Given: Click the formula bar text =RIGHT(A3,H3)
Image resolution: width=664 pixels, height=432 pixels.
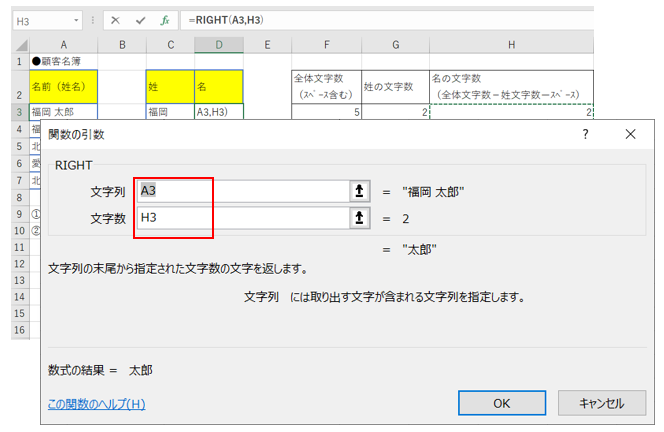Looking at the screenshot, I should 225,20.
